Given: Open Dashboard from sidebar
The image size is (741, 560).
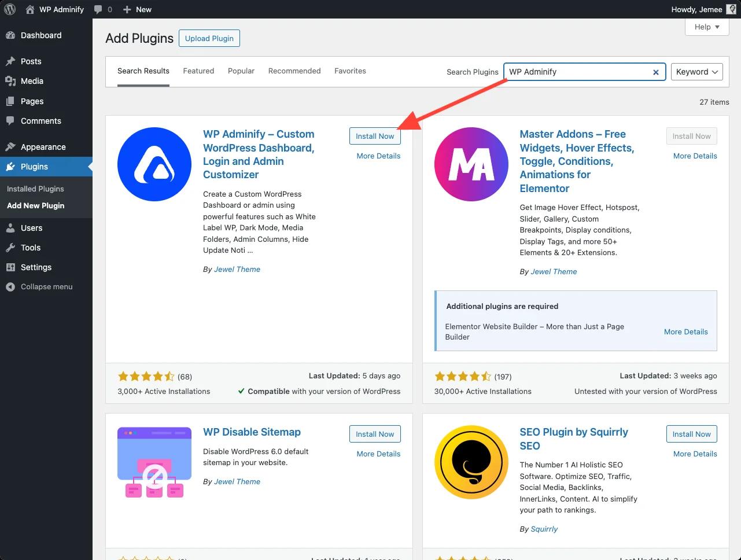Looking at the screenshot, I should pyautogui.click(x=40, y=35).
